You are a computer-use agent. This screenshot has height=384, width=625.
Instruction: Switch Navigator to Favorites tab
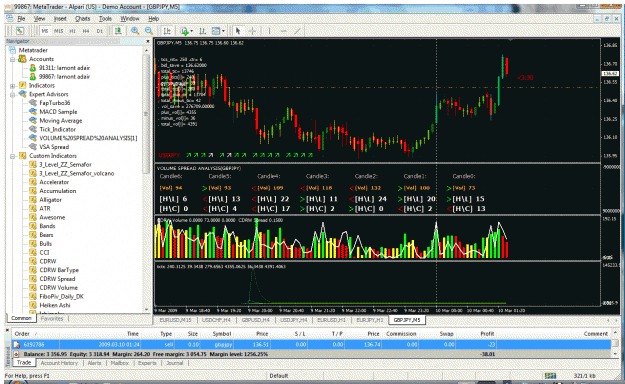tap(52, 318)
